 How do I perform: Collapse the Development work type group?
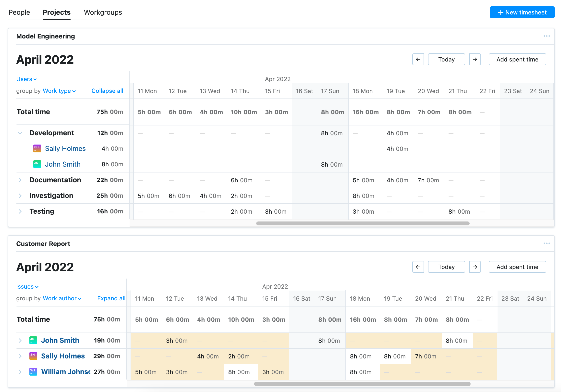tap(20, 133)
